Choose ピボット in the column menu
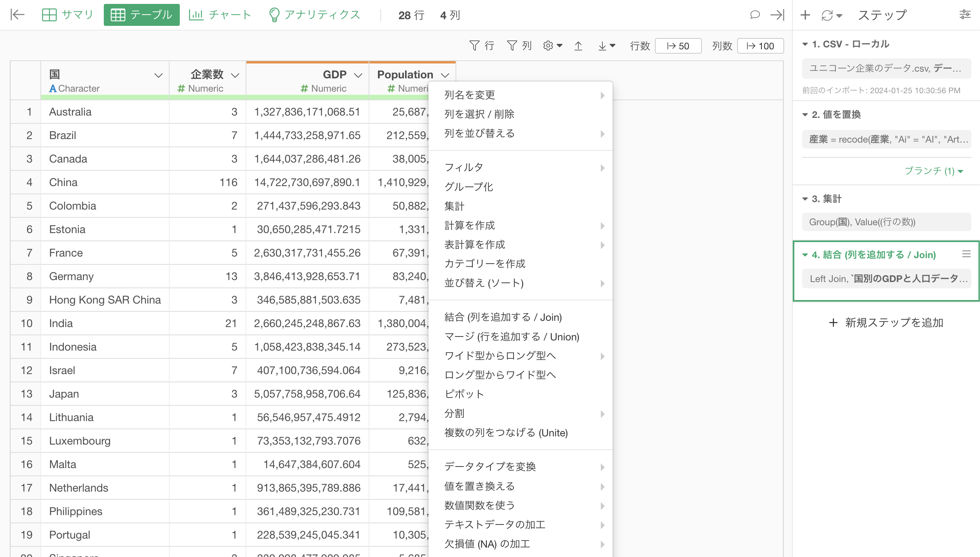The image size is (980, 557). pos(464,394)
